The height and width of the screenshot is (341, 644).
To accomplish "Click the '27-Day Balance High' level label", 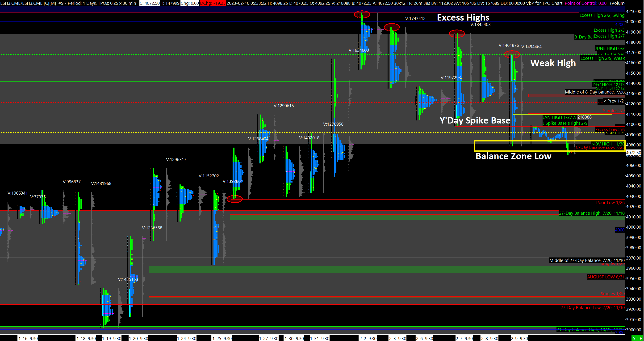I will point(591,213).
